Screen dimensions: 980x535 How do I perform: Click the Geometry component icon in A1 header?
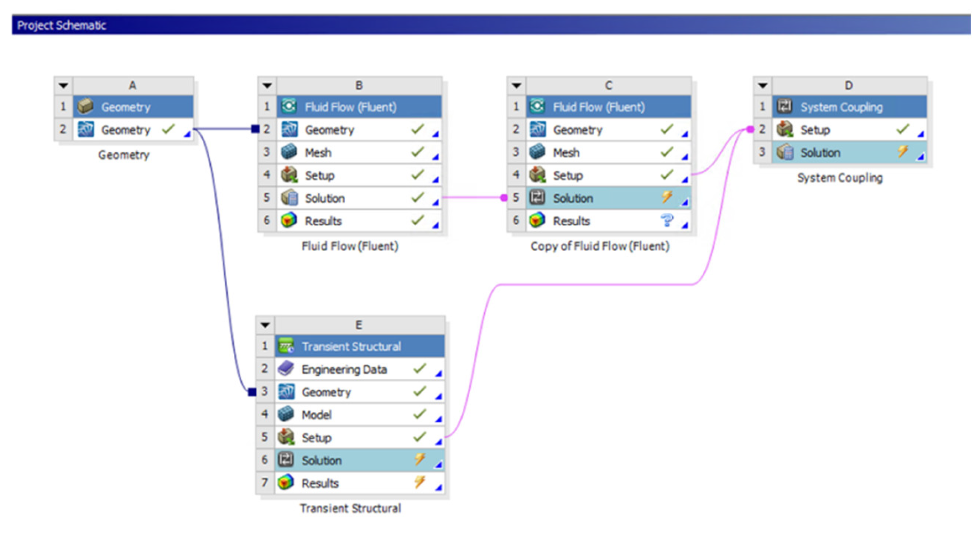(85, 106)
